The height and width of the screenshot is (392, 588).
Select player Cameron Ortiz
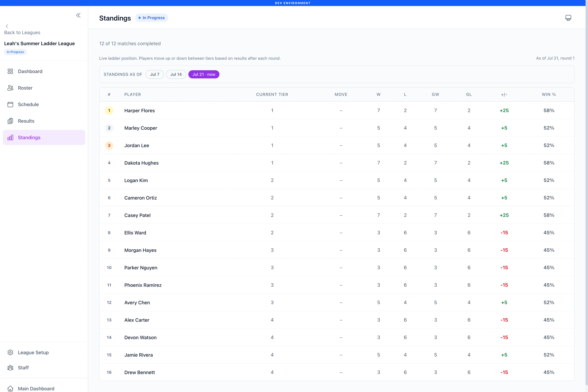point(141,198)
